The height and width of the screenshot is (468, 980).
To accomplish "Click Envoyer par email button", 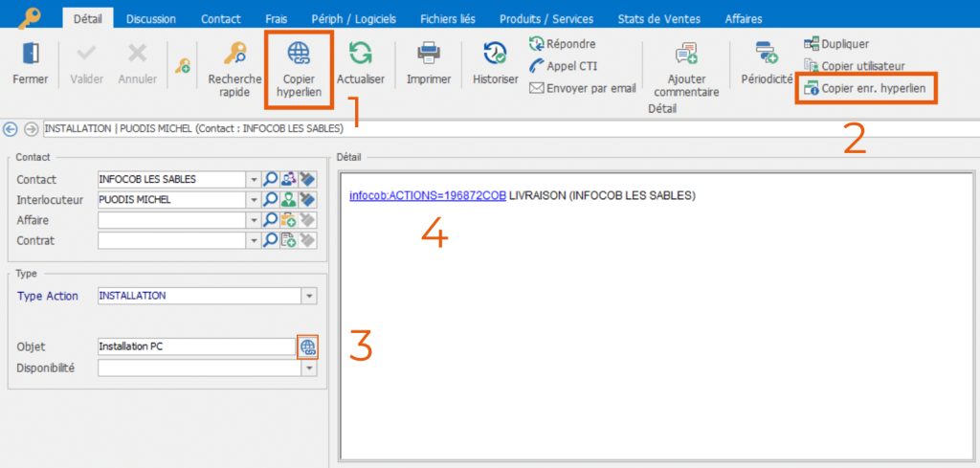I will tap(583, 88).
